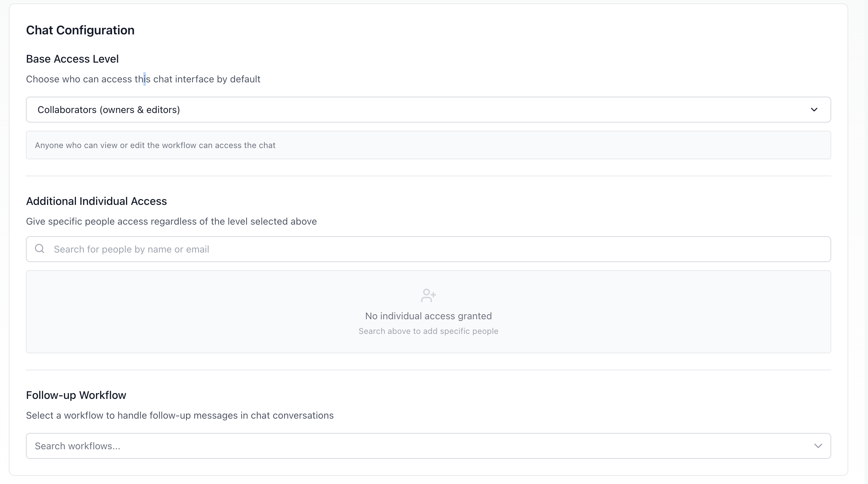Expand the Search workflows dropdown arrow
Viewport: 868px width, 484px height.
818,446
